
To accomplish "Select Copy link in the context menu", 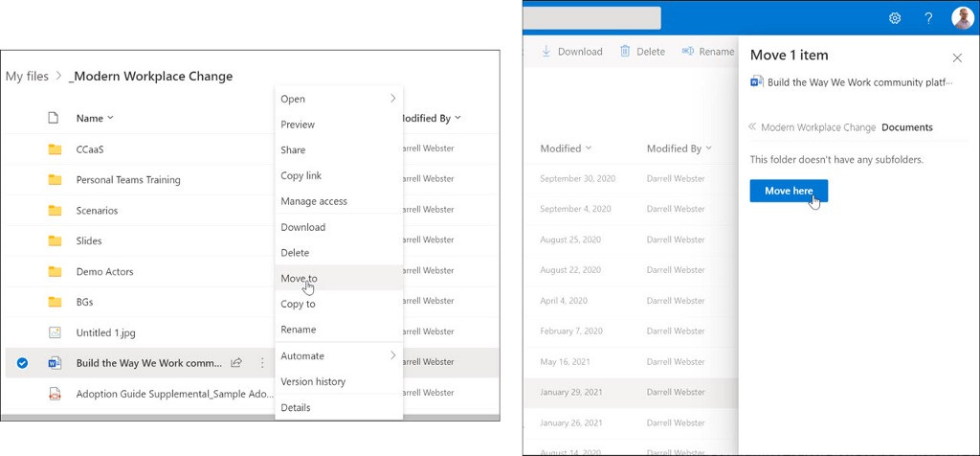I will pyautogui.click(x=339, y=175).
